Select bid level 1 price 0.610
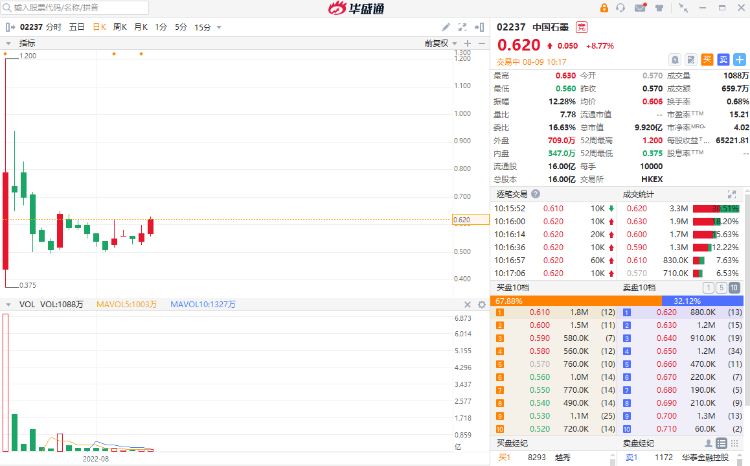750x466 pixels. point(540,312)
